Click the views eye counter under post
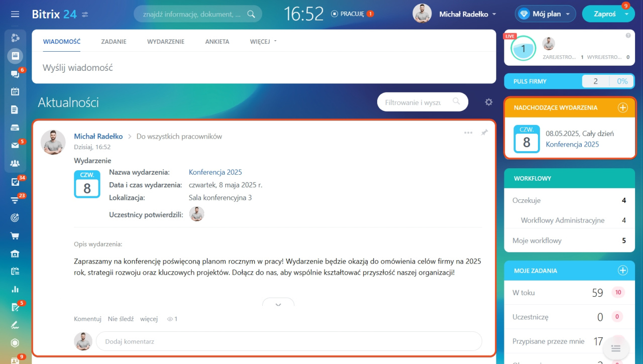This screenshot has width=643, height=364. point(172,319)
